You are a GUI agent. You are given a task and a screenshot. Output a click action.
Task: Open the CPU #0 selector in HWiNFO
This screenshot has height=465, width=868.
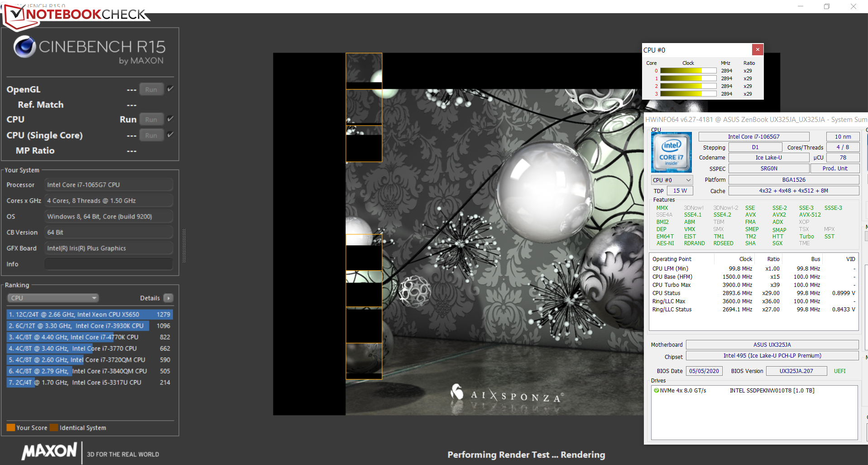pos(671,180)
